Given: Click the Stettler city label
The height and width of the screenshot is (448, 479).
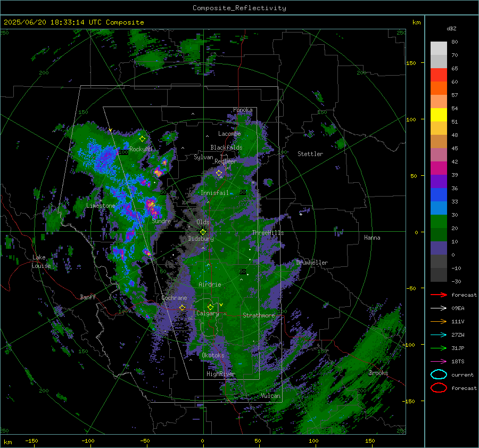Looking at the screenshot, I should pos(310,154).
